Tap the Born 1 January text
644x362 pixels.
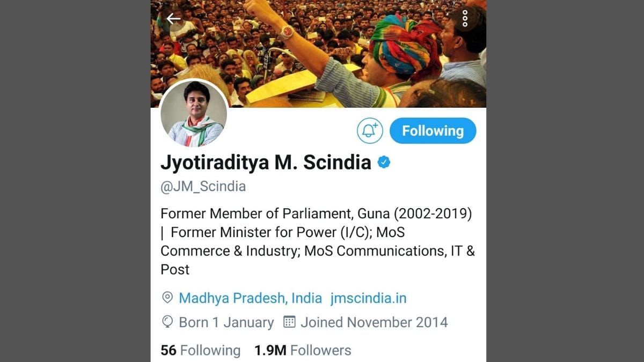[x=226, y=322]
